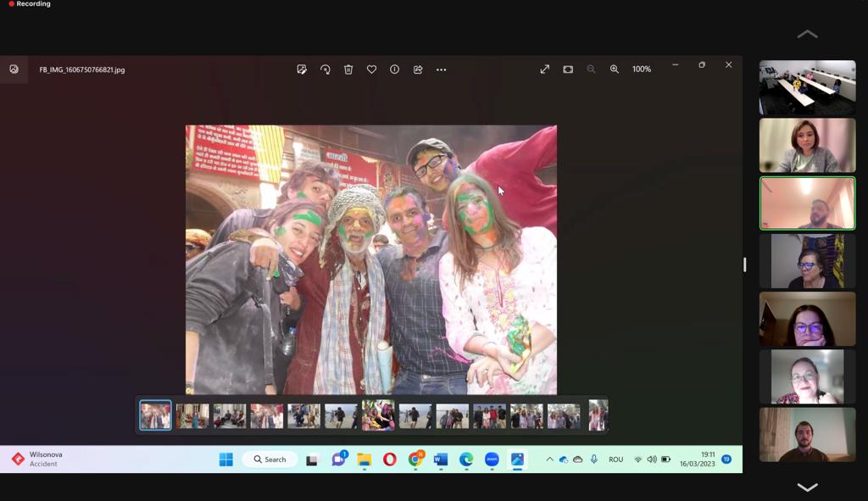The image size is (868, 501).
Task: Enter full screen with the diagonal arrows icon
Action: [545, 70]
